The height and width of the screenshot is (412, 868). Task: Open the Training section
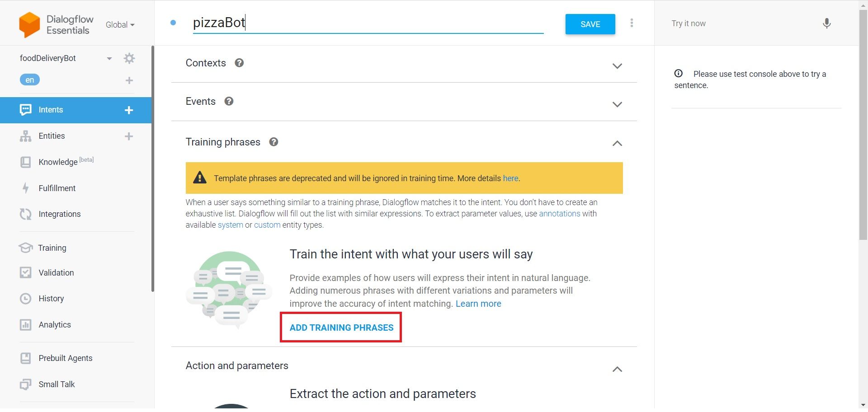point(52,248)
